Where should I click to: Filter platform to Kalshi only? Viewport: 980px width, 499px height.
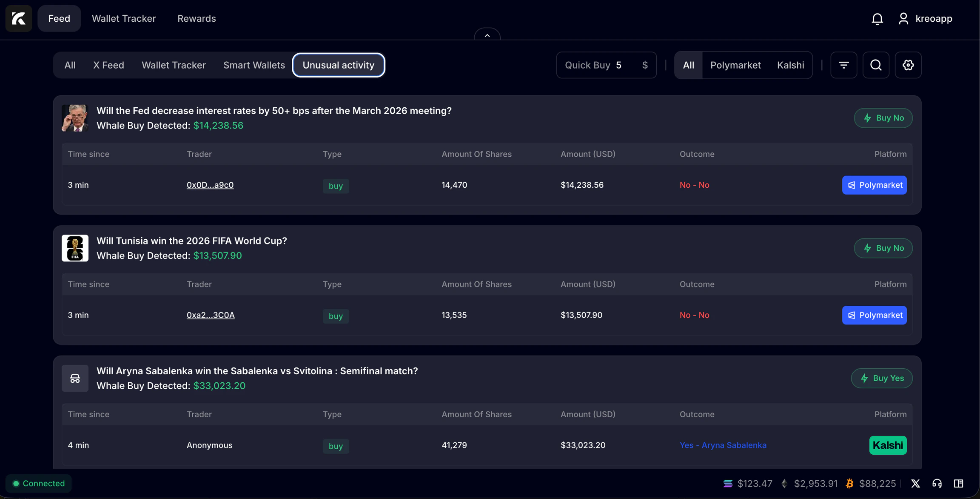790,65
